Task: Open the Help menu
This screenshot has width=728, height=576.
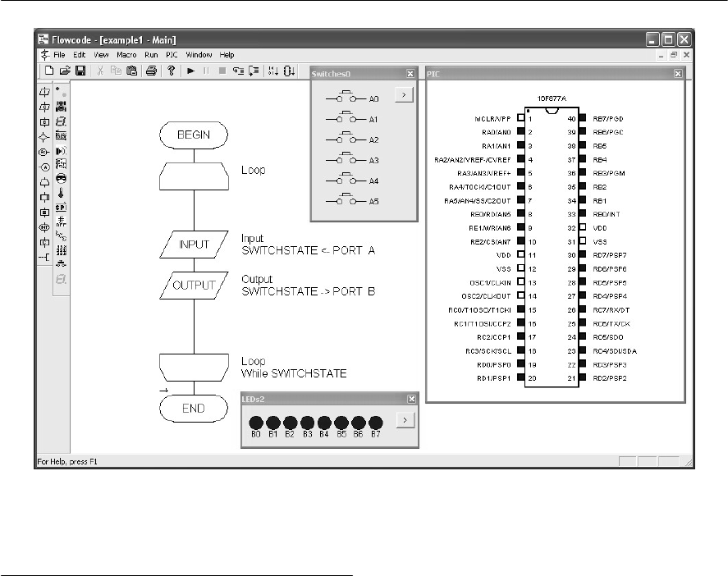Action: 227,55
